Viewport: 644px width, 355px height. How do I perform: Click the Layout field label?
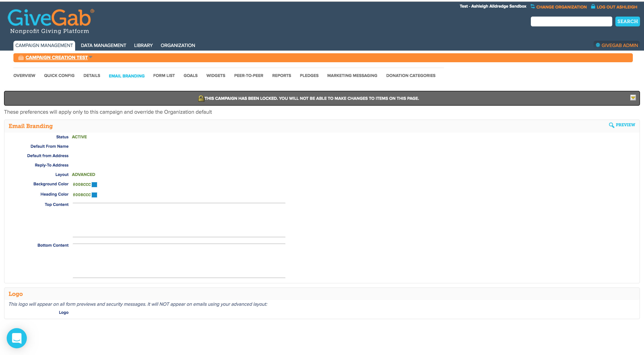click(62, 175)
